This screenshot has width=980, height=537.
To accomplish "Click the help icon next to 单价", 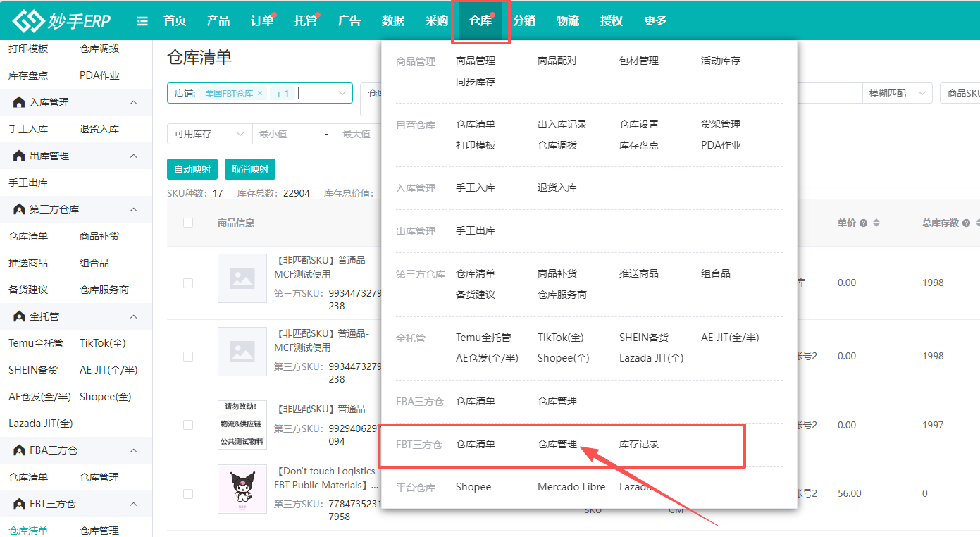I will coord(863,223).
